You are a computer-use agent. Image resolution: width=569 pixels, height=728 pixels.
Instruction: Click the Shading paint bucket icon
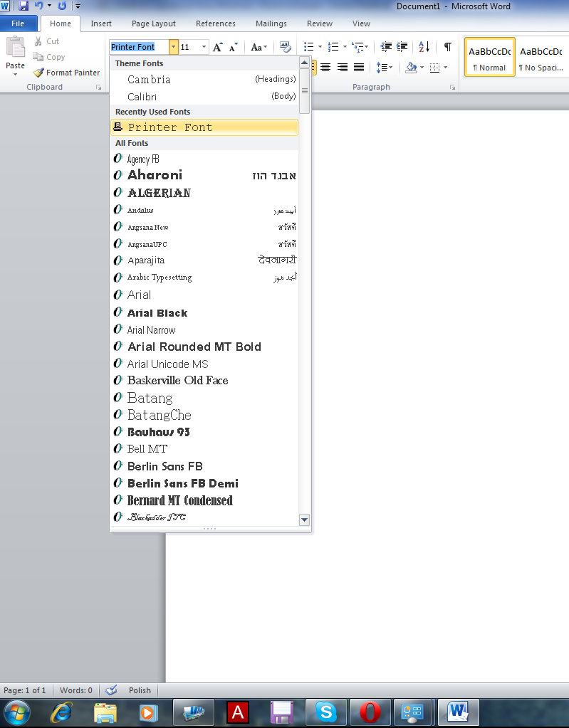(411, 68)
